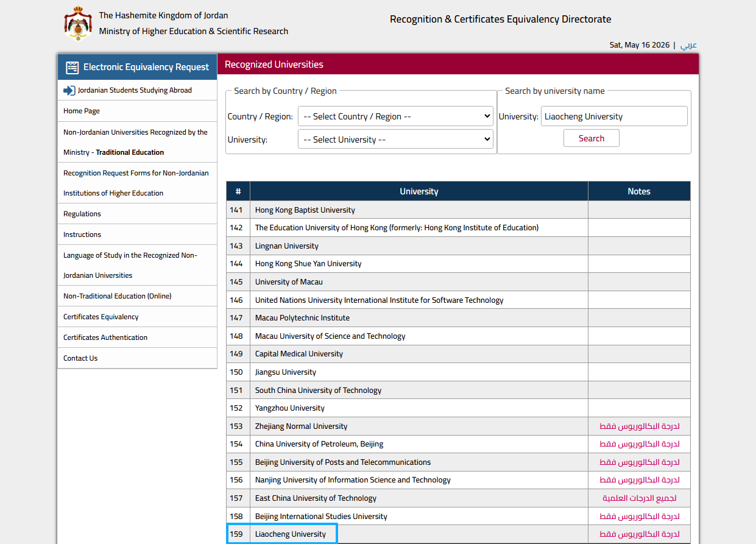Select The Education University of Hong Kong row
This screenshot has height=544, width=756.
point(458,228)
